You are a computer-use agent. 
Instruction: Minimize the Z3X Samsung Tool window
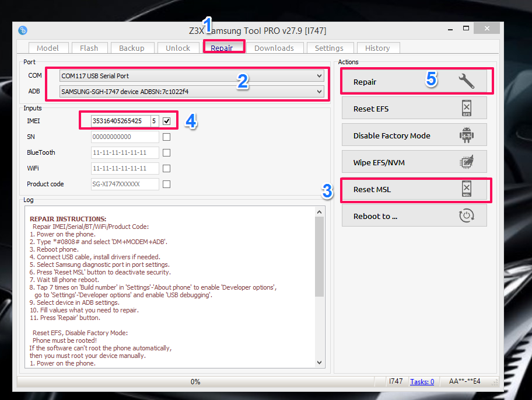point(450,29)
